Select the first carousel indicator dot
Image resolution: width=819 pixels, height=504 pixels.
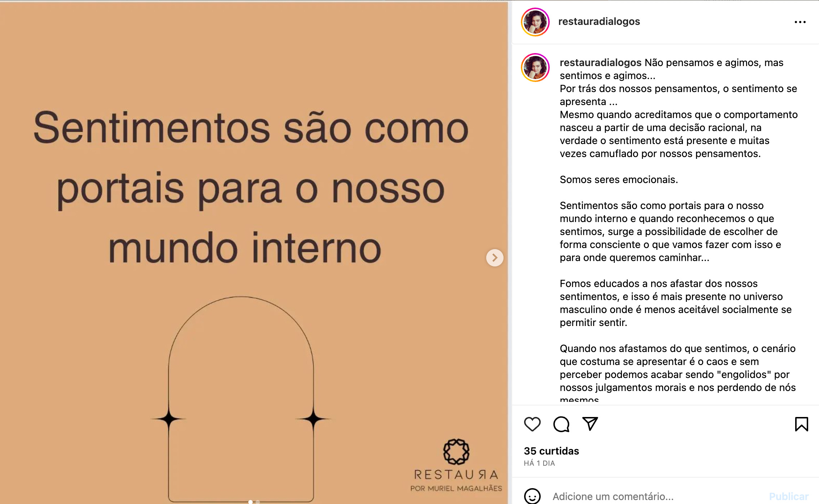[x=251, y=502]
